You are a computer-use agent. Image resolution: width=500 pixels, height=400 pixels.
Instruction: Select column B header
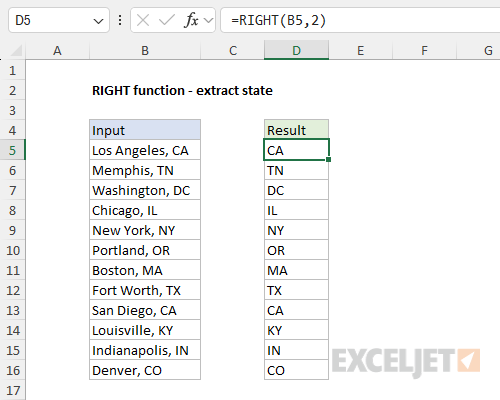tap(145, 51)
